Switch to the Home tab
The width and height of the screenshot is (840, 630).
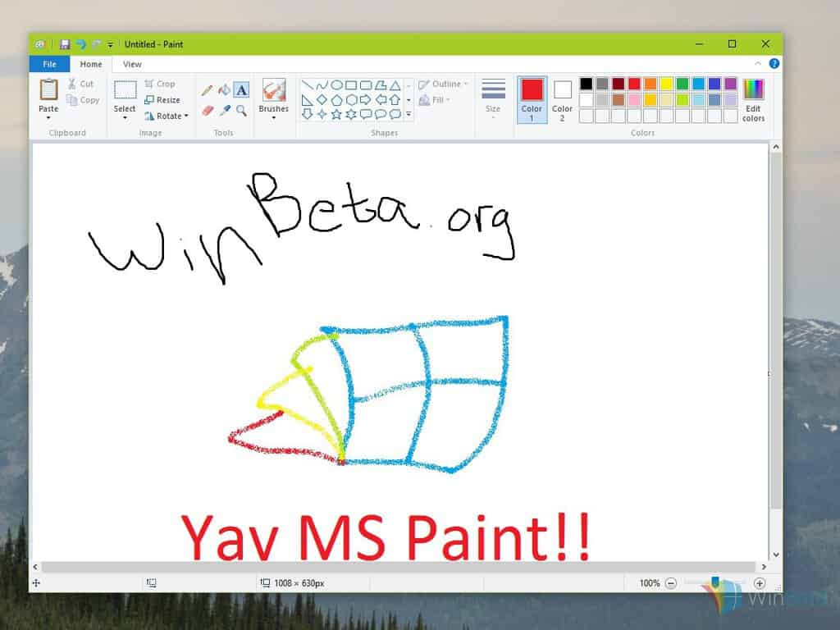tap(91, 64)
